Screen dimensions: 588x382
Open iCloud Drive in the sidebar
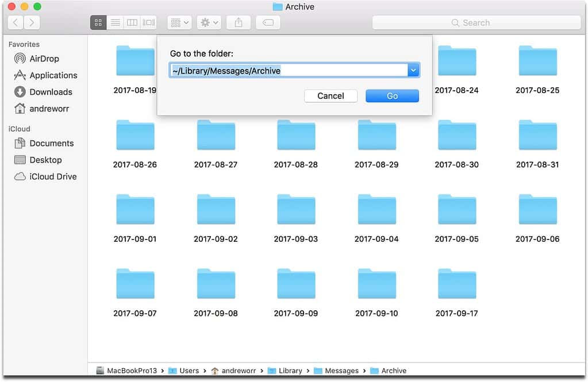pos(45,176)
